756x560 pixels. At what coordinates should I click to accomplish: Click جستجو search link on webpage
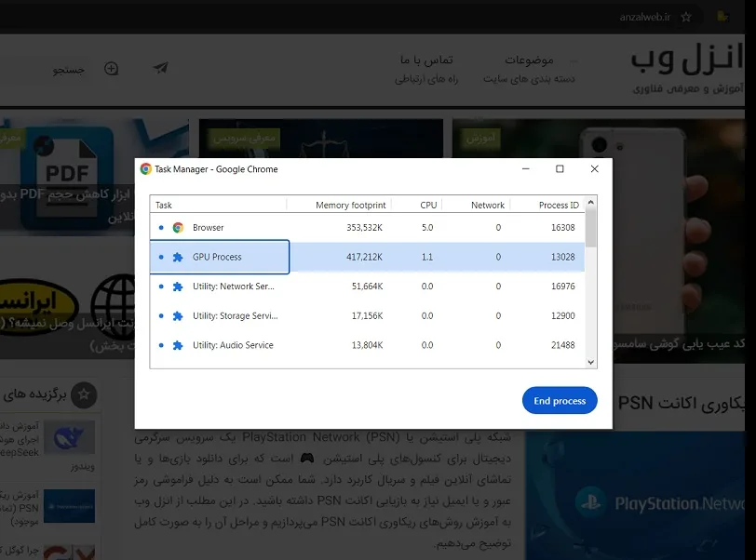pos(69,71)
